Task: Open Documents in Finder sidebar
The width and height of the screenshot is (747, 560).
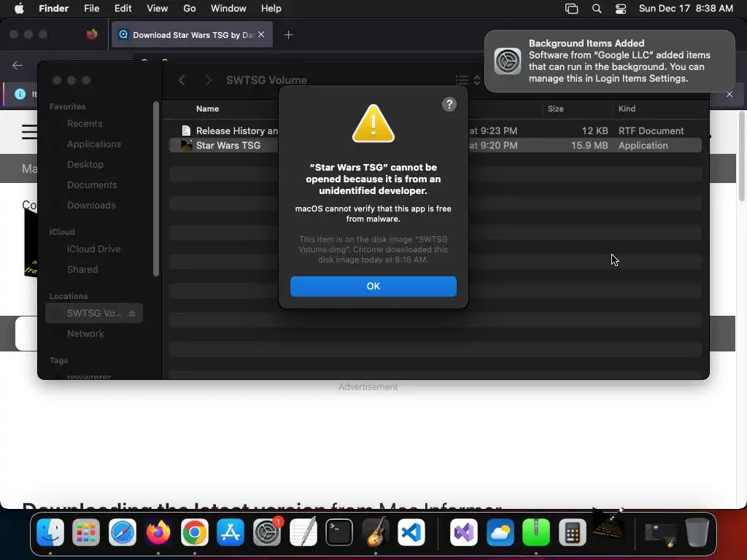Action: pyautogui.click(x=91, y=184)
